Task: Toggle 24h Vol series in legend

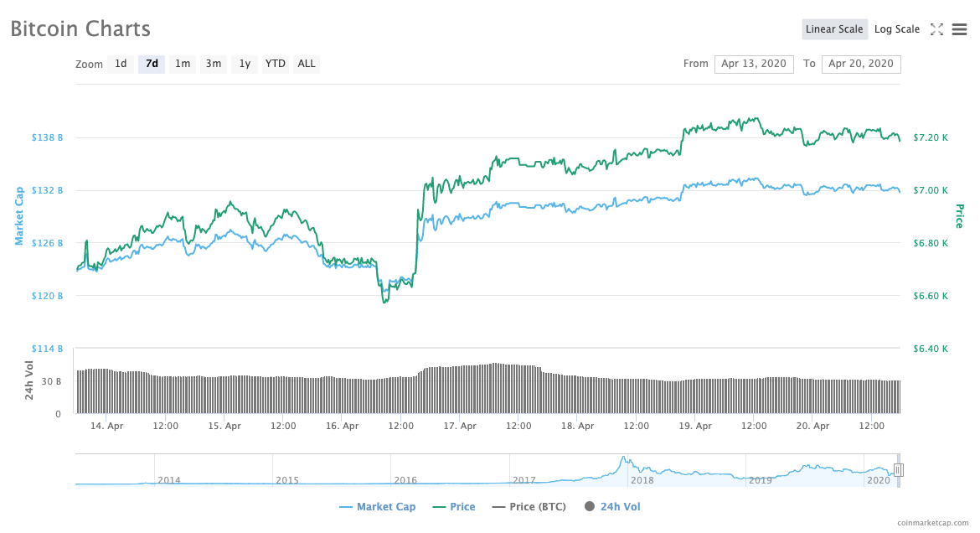Action: [612, 507]
